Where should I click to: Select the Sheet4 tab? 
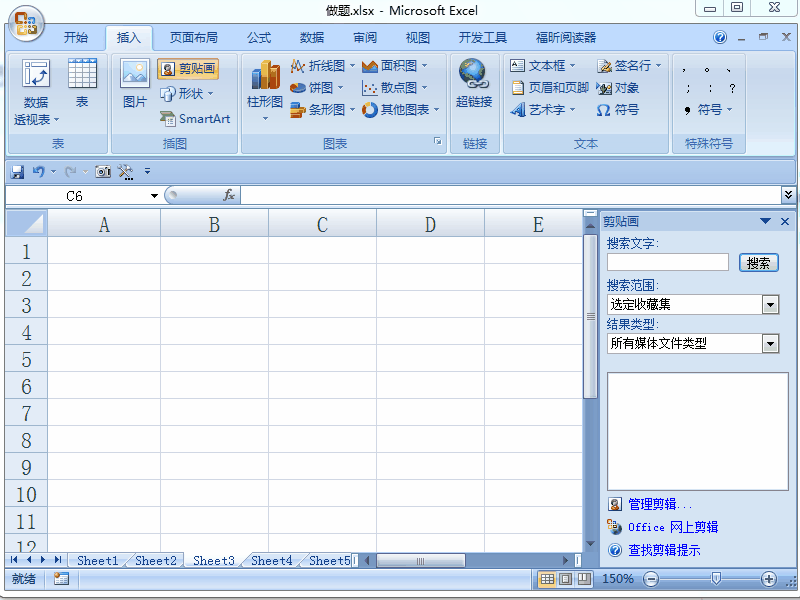tap(271, 561)
